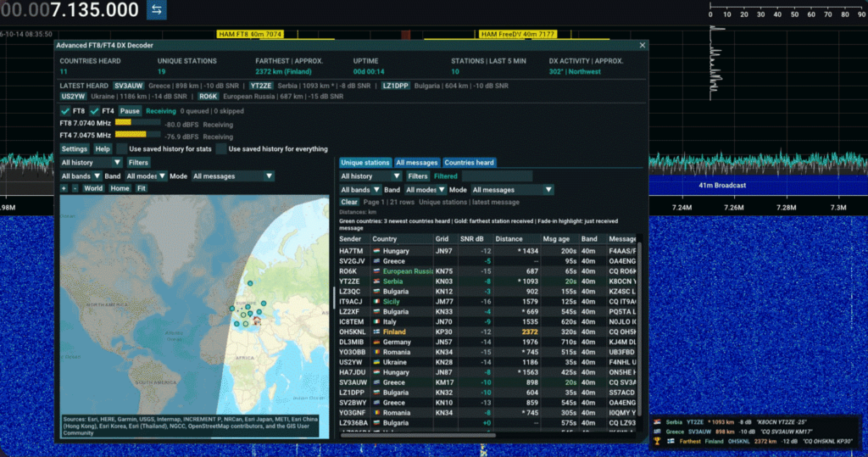The width and height of the screenshot is (868, 457).
Task: Click the table horizontal scrollbar
Action: [418, 436]
